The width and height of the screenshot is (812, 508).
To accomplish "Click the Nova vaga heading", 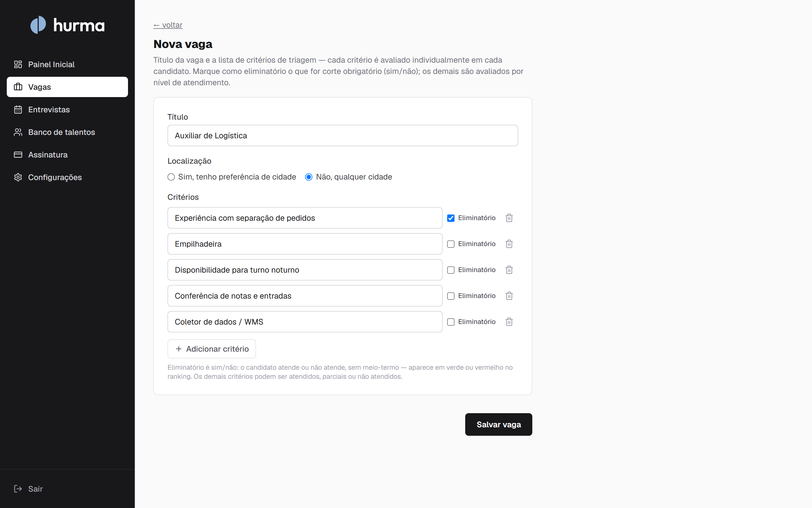I will pos(183,44).
